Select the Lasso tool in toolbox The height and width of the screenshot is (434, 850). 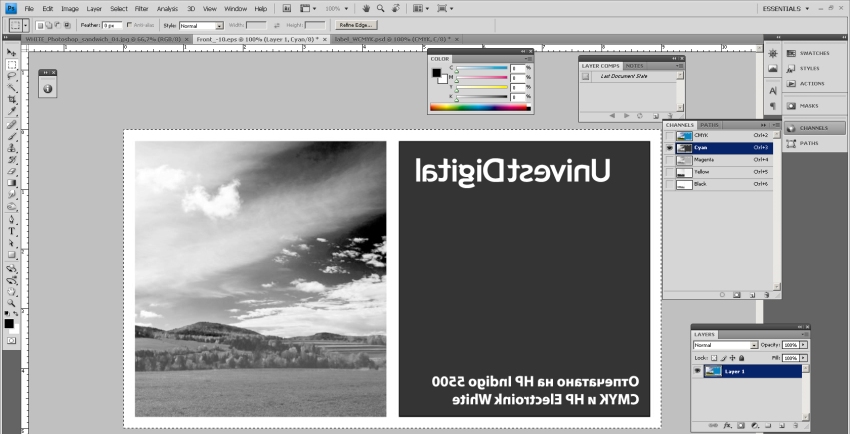[x=11, y=76]
